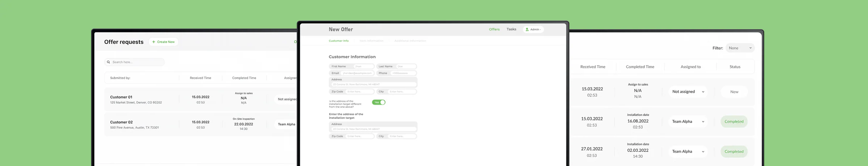868x166 pixels.
Task: Open the Filter dropdown showing None
Action: click(x=740, y=48)
